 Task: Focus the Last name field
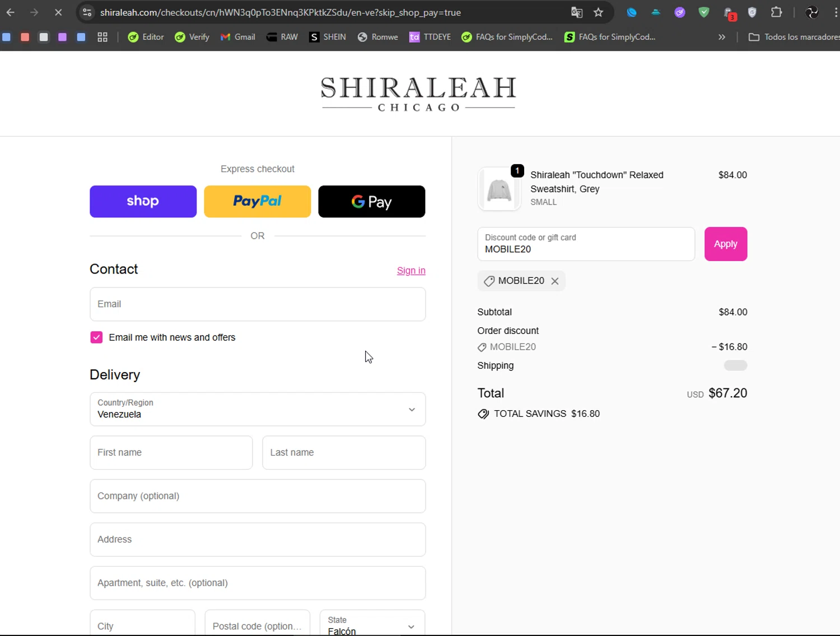344,453
